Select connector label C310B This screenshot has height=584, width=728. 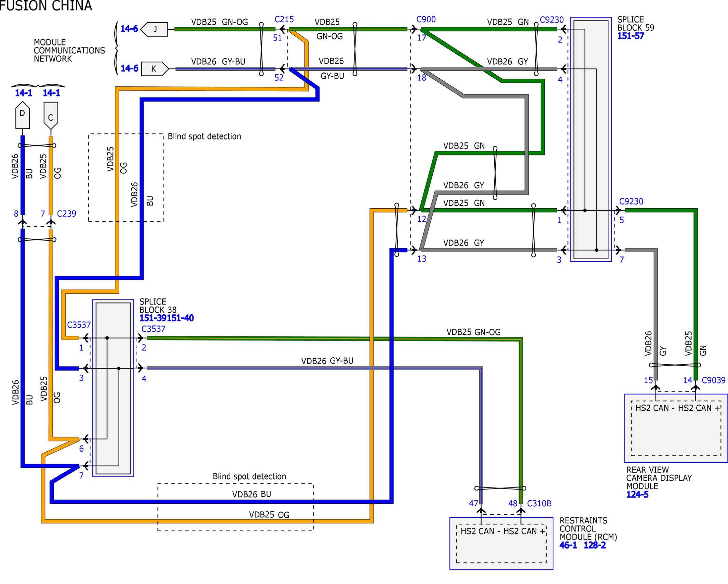click(x=539, y=503)
